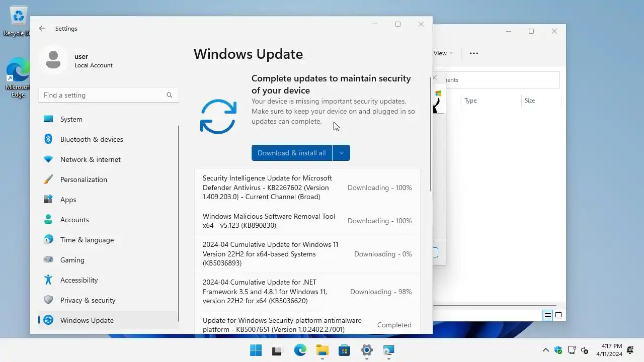
Task: Click Download & install all button
Action: pos(292,153)
